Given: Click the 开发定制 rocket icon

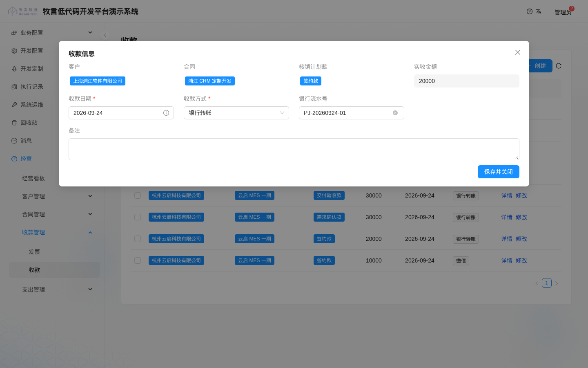Looking at the screenshot, I should click(x=14, y=69).
